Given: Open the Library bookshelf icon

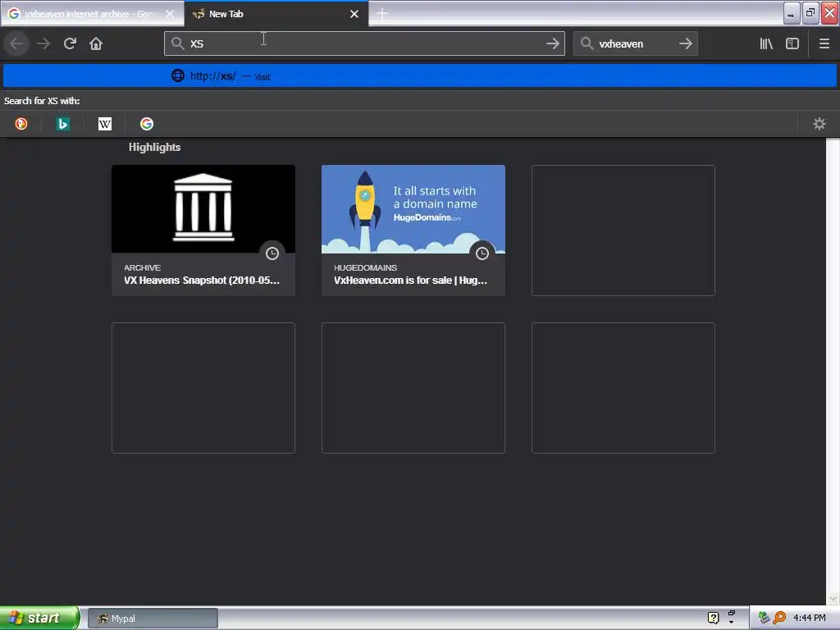Looking at the screenshot, I should [766, 43].
